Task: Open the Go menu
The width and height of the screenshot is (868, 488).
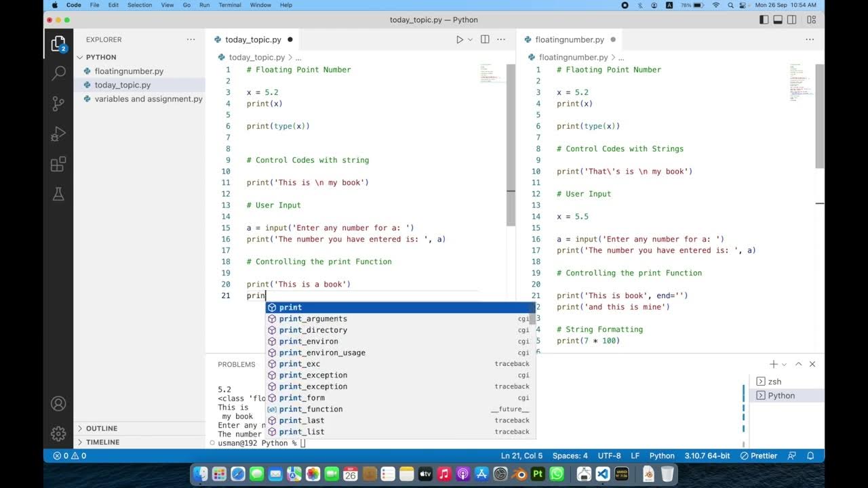Action: (x=186, y=5)
